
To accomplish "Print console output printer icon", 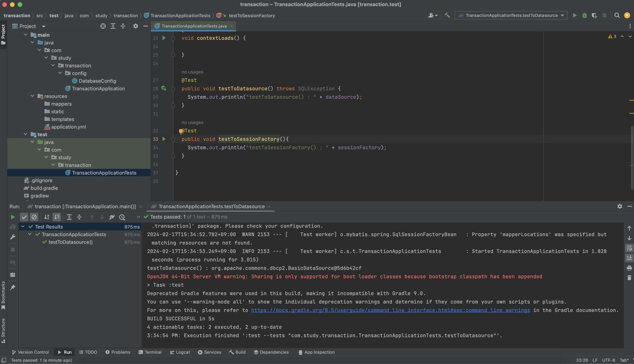I will pyautogui.click(x=629, y=268).
